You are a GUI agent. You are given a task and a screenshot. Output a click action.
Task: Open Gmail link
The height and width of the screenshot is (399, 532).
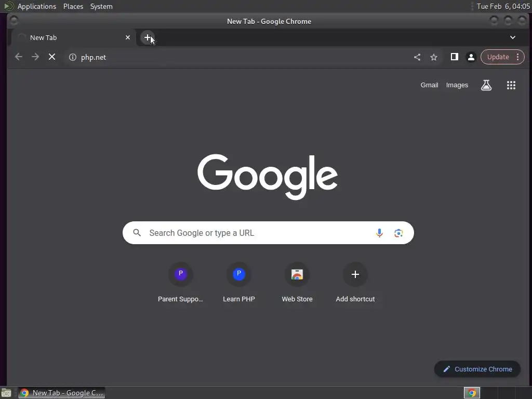429,85
